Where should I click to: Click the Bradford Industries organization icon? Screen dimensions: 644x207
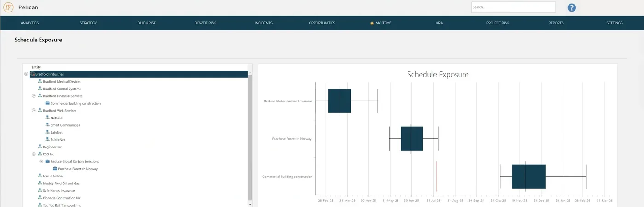[33, 74]
